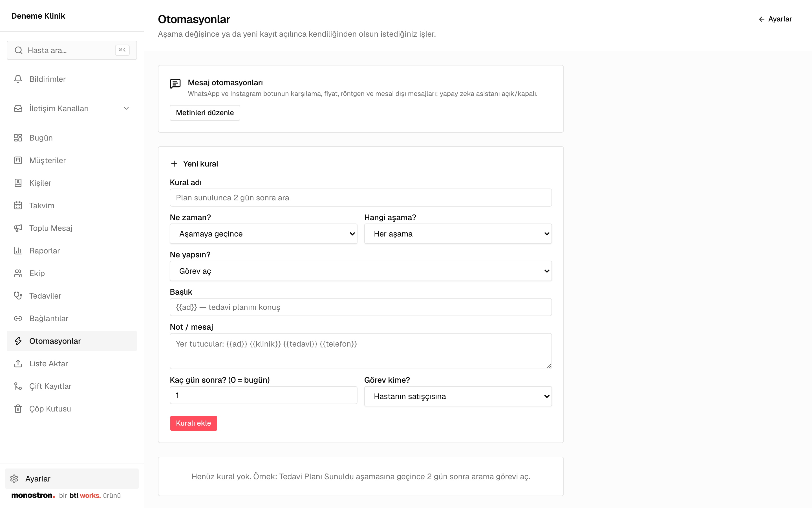This screenshot has width=812, height=508.
Task: Open the Toplu Mesaj menu item
Action: coord(72,228)
